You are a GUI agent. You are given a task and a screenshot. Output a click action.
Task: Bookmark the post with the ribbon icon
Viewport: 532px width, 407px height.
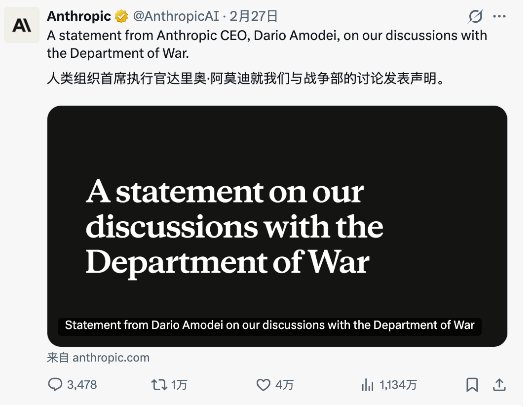coord(471,384)
